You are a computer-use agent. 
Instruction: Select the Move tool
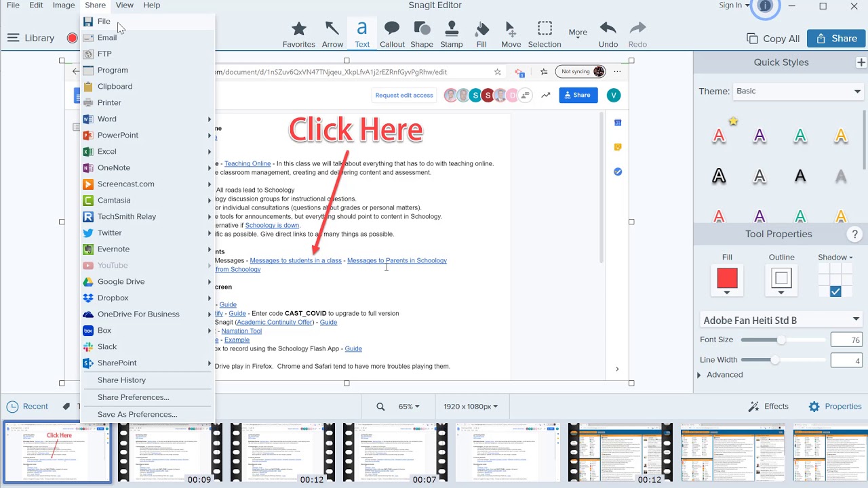(x=511, y=34)
